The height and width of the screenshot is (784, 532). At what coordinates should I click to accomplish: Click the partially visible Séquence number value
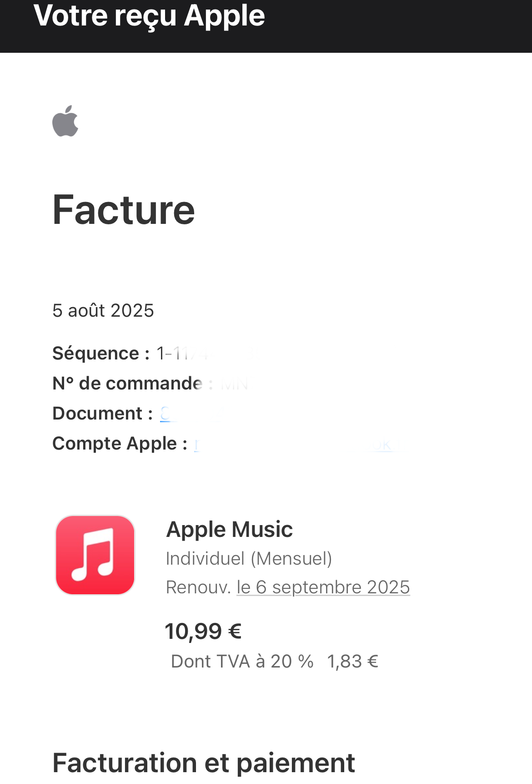pos(182,354)
